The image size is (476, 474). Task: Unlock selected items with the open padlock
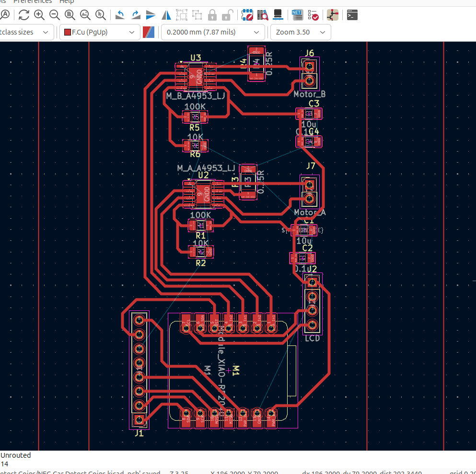click(x=228, y=15)
